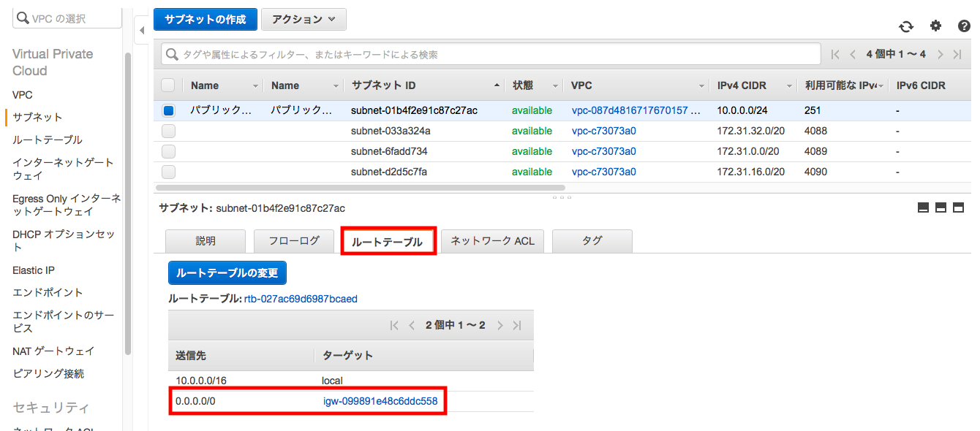Open エンドポイント in the sidebar
This screenshot has height=431, width=980.
pos(48,292)
